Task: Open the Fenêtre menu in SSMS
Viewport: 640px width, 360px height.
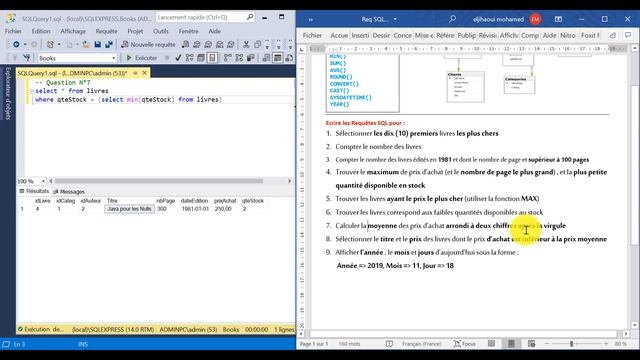Action: [189, 31]
